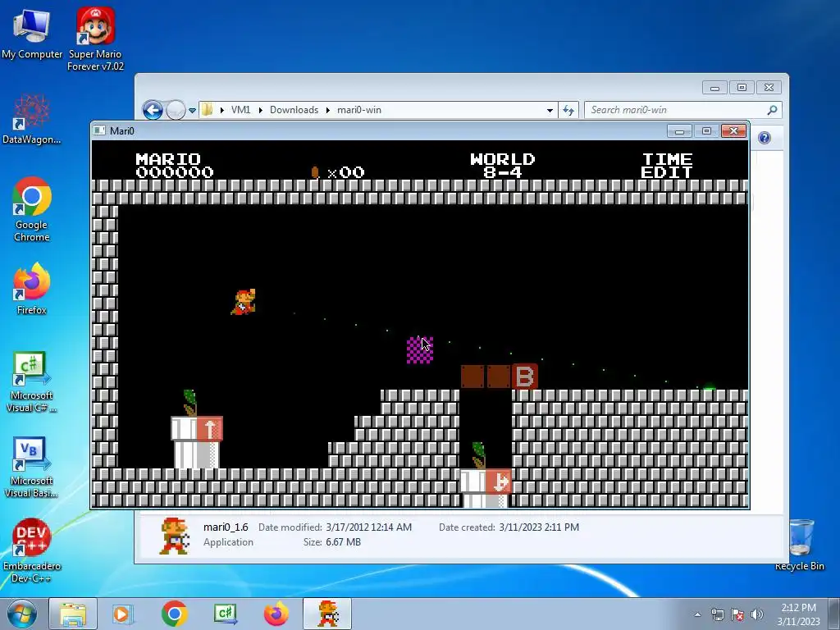Image resolution: width=840 pixels, height=630 pixels.
Task: Click the Downloads breadcrumb in the address bar
Action: click(294, 110)
